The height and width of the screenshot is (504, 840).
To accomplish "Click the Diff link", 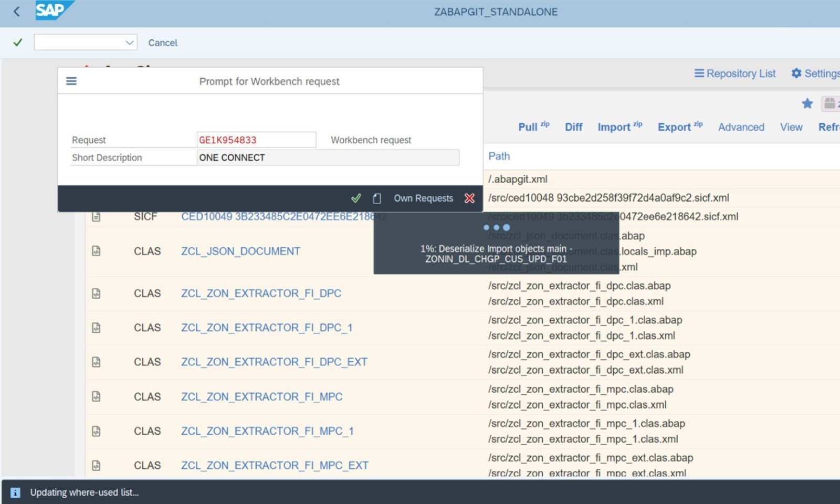I will click(573, 127).
